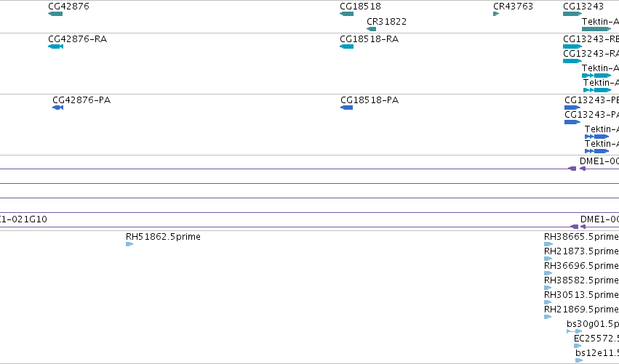Select the CR31822 gene label
The image size is (619, 364).
click(386, 21)
